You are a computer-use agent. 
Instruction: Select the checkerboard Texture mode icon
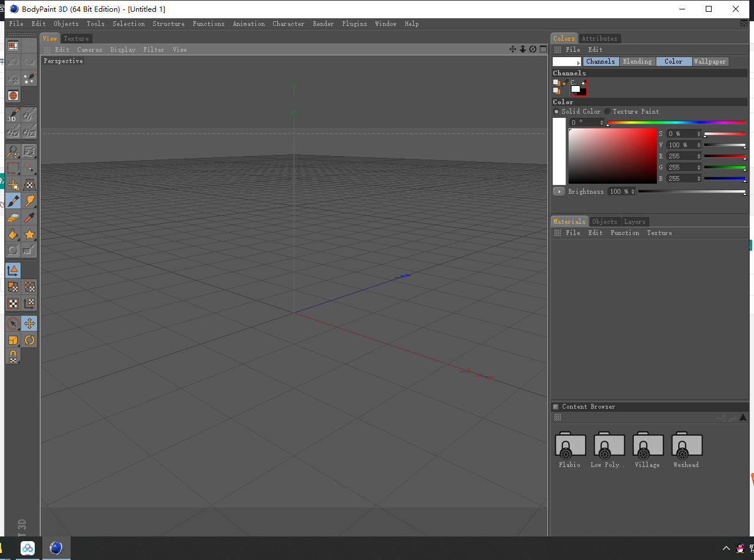13,303
